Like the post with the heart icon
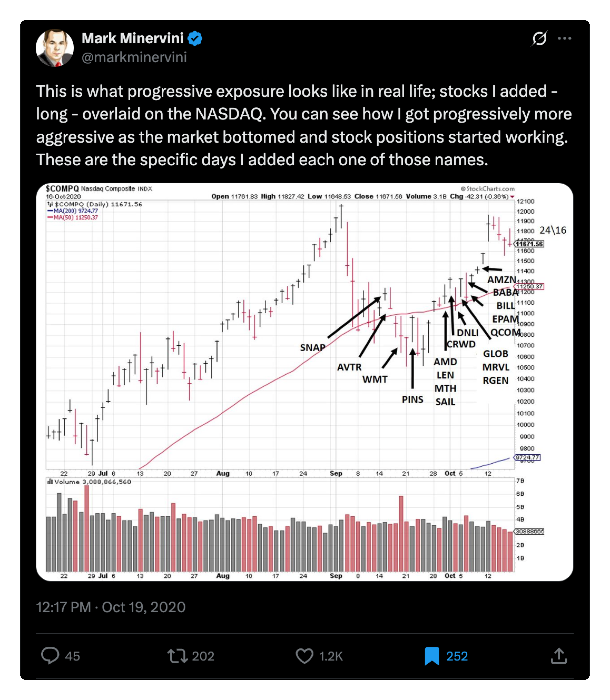This screenshot has width=610, height=700. pos(304,656)
